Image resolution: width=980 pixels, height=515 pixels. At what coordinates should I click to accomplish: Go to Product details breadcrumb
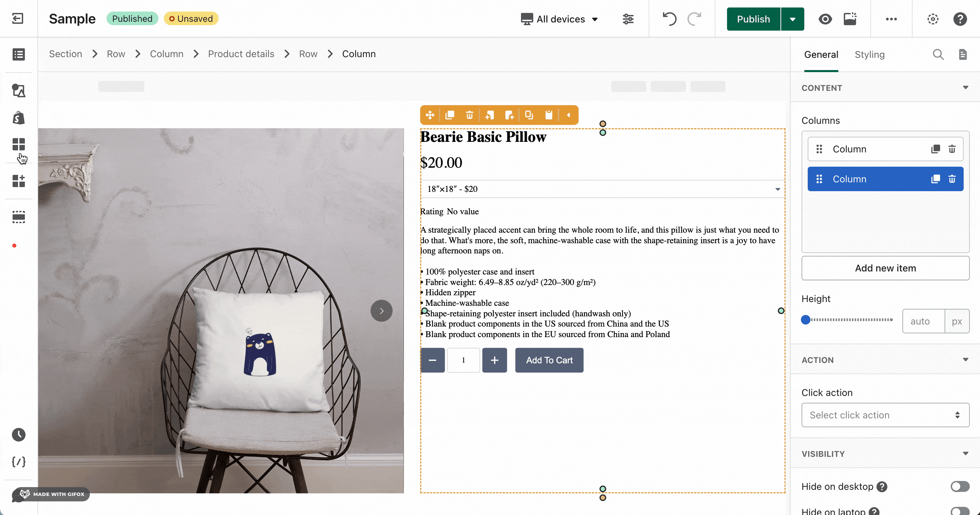pos(241,54)
